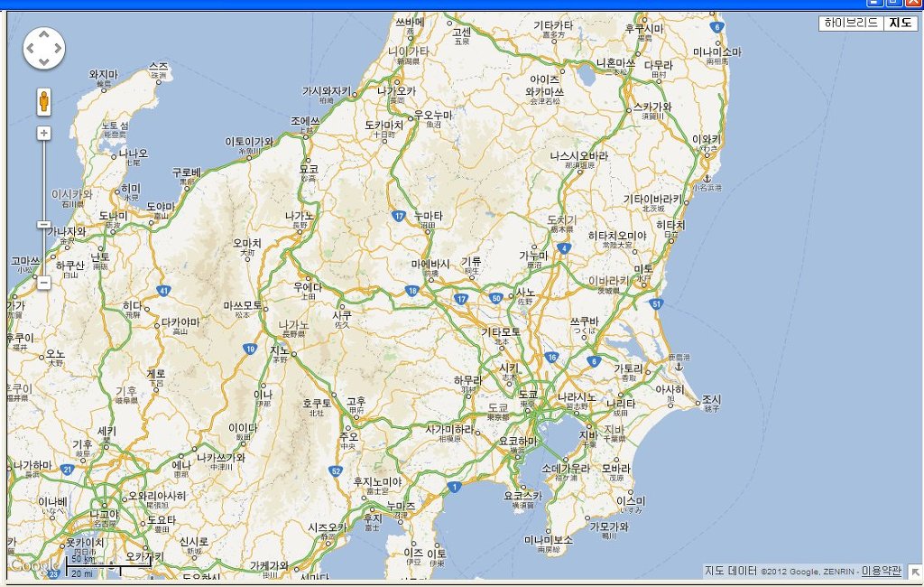Screen dimensions: 924x587
Task: Click the 가시와자키 city label
Action: pyautogui.click(x=327, y=91)
